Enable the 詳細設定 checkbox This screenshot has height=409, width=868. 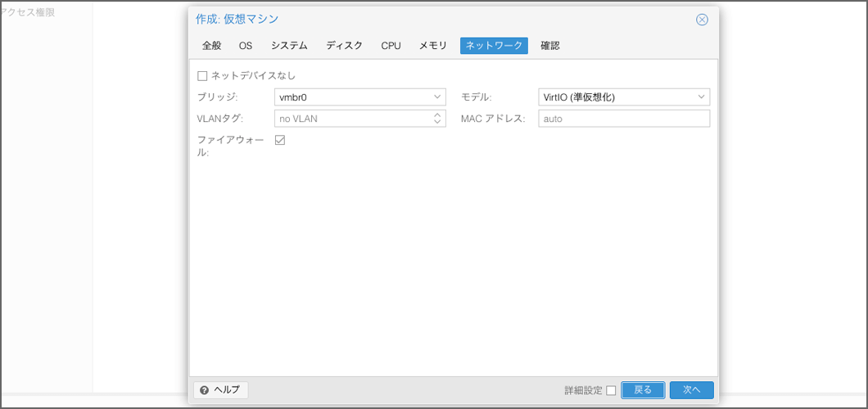(611, 390)
